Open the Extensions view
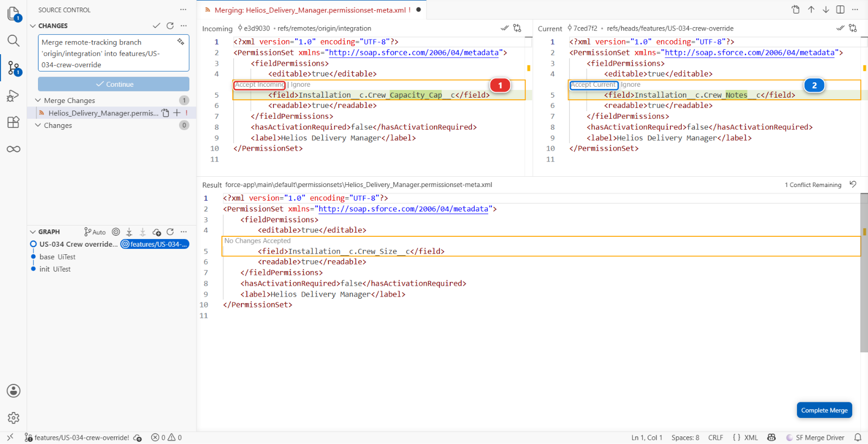This screenshot has width=868, height=444. point(14,122)
